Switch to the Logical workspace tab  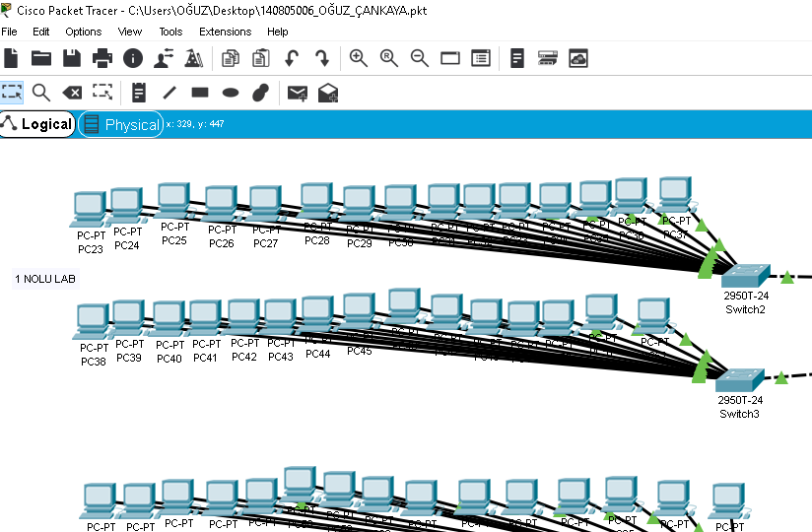pos(37,124)
